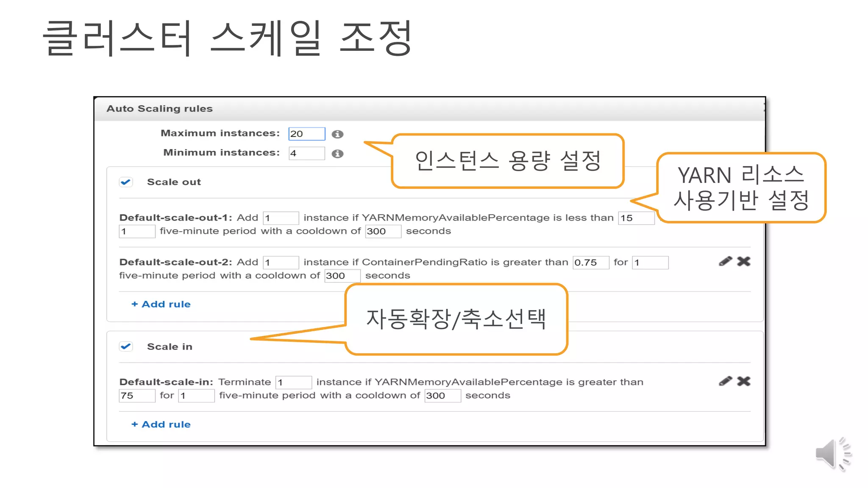The height and width of the screenshot is (488, 868).
Task: Click the period field after 'for' in Default-scale-out-2
Action: pos(650,263)
